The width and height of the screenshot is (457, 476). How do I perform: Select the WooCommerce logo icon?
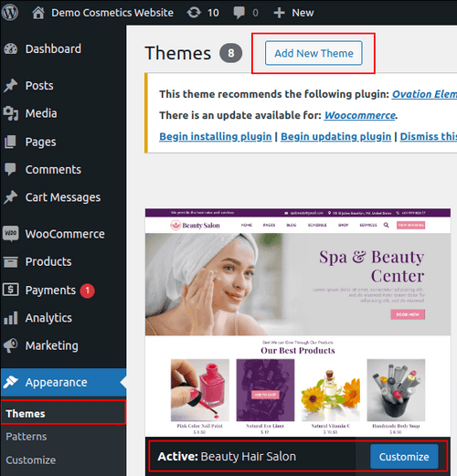(x=11, y=234)
